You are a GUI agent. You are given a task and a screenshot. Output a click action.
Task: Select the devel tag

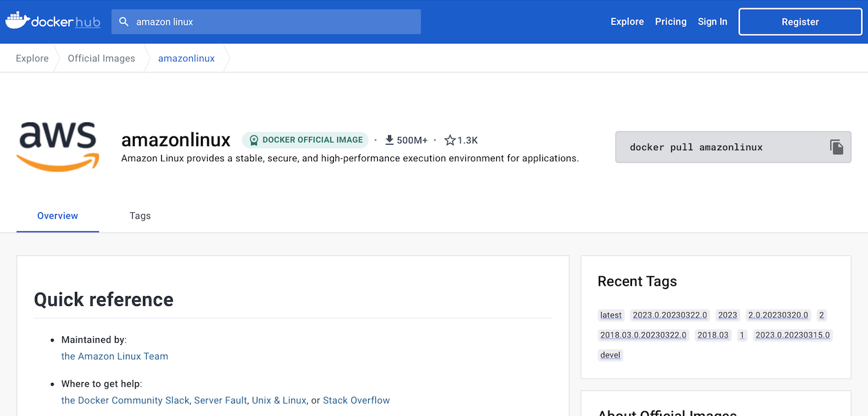point(611,355)
